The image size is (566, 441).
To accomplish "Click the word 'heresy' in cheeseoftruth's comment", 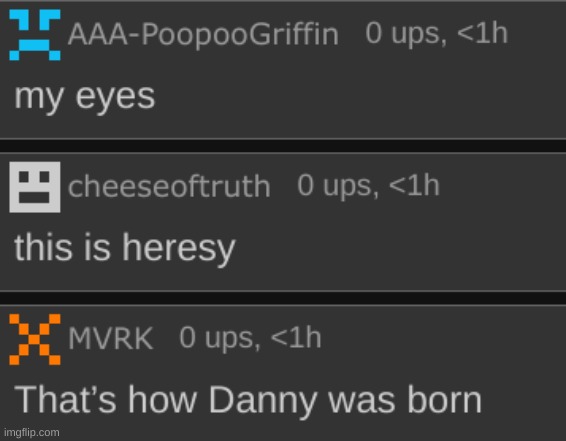I will click(179, 250).
